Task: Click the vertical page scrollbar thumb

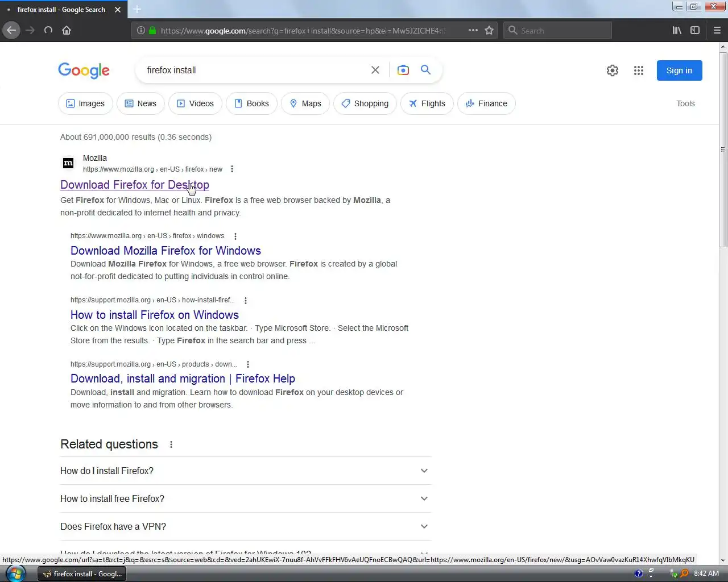Action: (723, 149)
